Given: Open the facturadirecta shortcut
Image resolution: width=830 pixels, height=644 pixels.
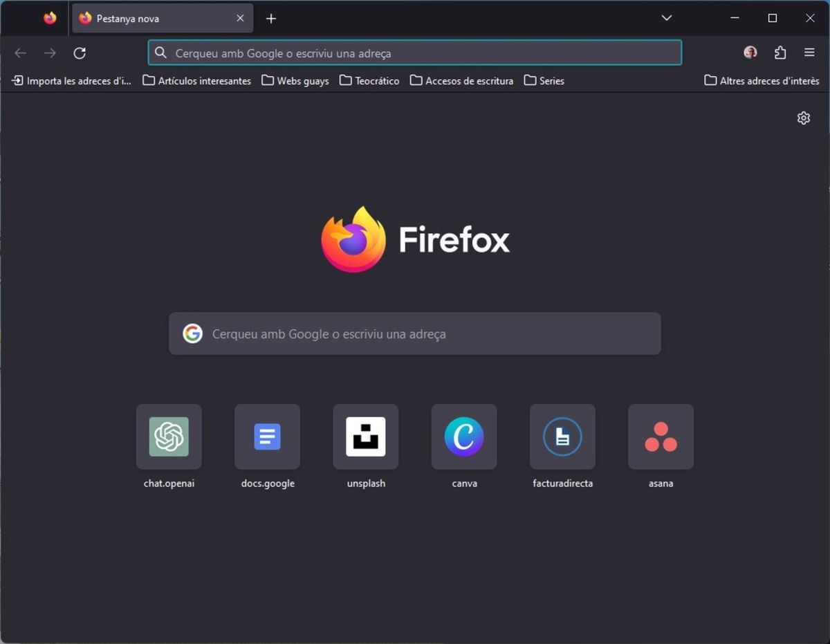Looking at the screenshot, I should (562, 437).
